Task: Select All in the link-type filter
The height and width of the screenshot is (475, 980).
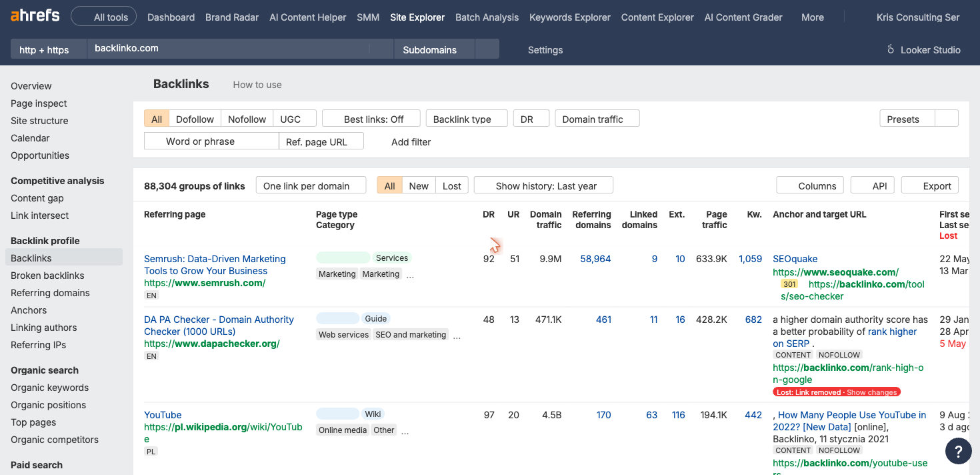Action: 157,119
